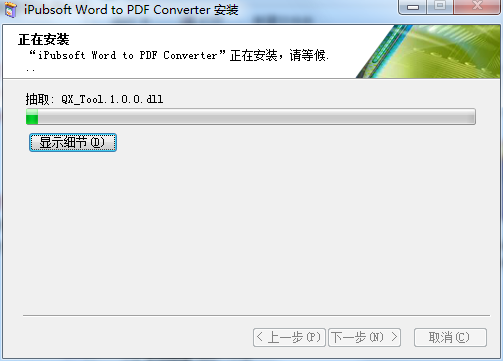Click the installation progress bar
The width and height of the screenshot is (503, 361).
coord(251,116)
